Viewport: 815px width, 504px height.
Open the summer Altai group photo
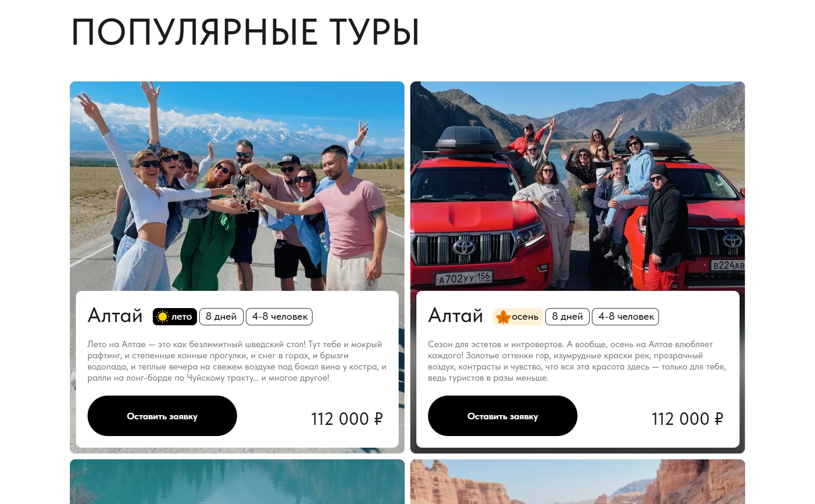tap(237, 186)
